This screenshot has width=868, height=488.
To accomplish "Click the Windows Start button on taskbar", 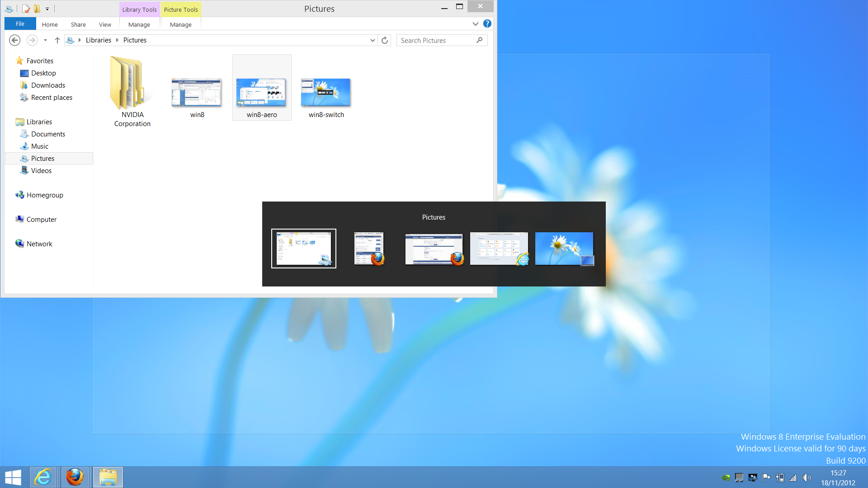I will pos(13,477).
